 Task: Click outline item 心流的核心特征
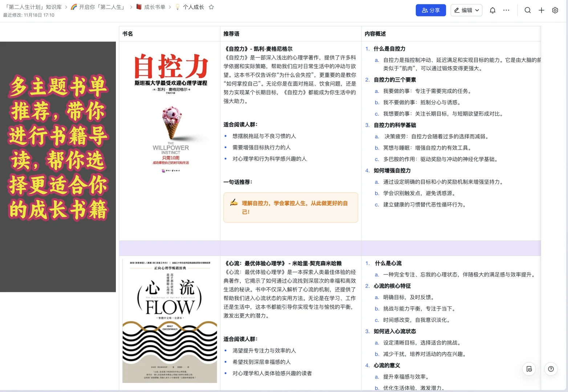(x=392, y=286)
